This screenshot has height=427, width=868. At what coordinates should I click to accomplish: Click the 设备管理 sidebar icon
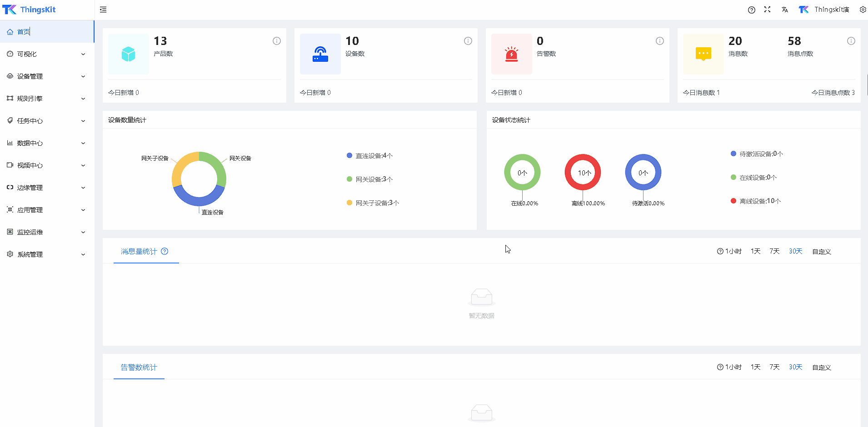(x=10, y=76)
